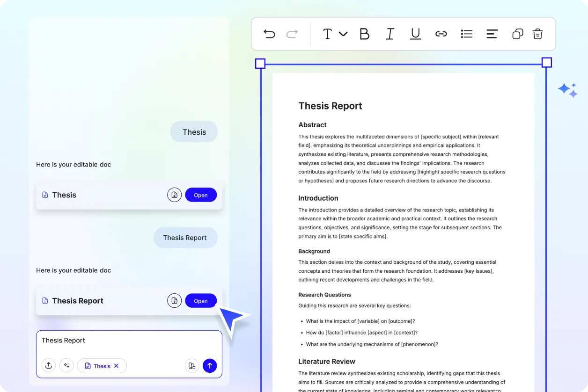Expand the text style dropdown chevron

343,34
